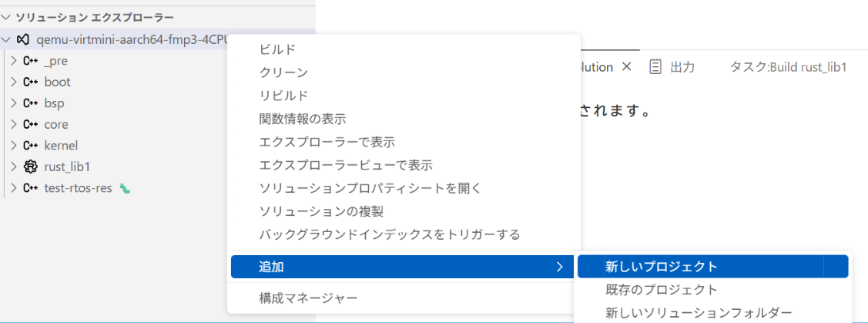The height and width of the screenshot is (323, 868).
Task: Click 新しいプロジェクト in the submenu
Action: [661, 267]
